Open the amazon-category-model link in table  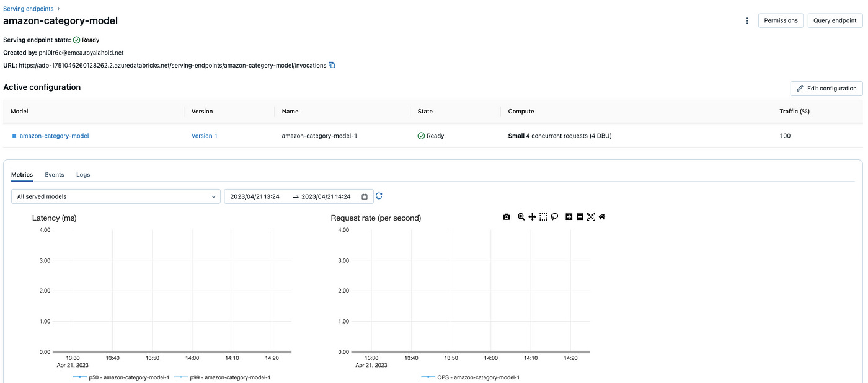coord(54,136)
